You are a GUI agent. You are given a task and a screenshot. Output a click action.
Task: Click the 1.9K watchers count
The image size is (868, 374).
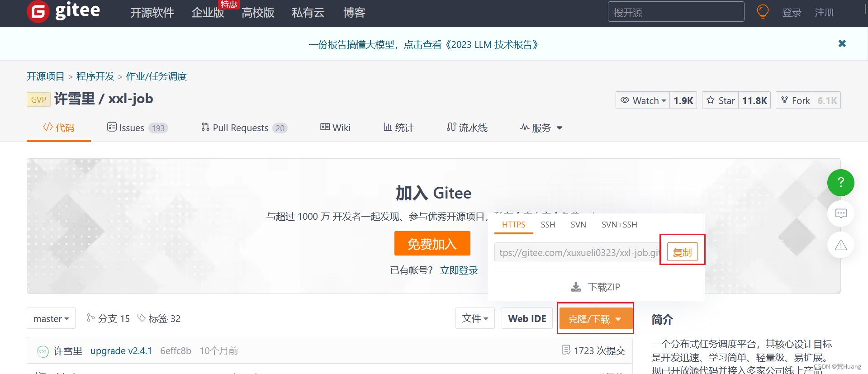(x=683, y=100)
